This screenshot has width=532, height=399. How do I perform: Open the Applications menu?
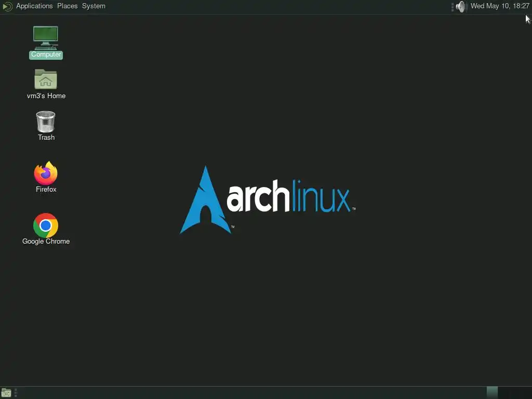pyautogui.click(x=34, y=6)
